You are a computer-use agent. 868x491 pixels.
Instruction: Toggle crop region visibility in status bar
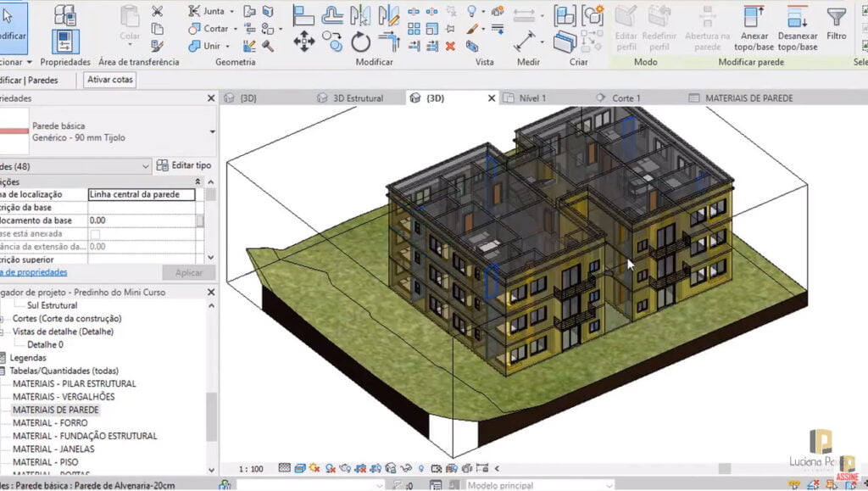376,467
